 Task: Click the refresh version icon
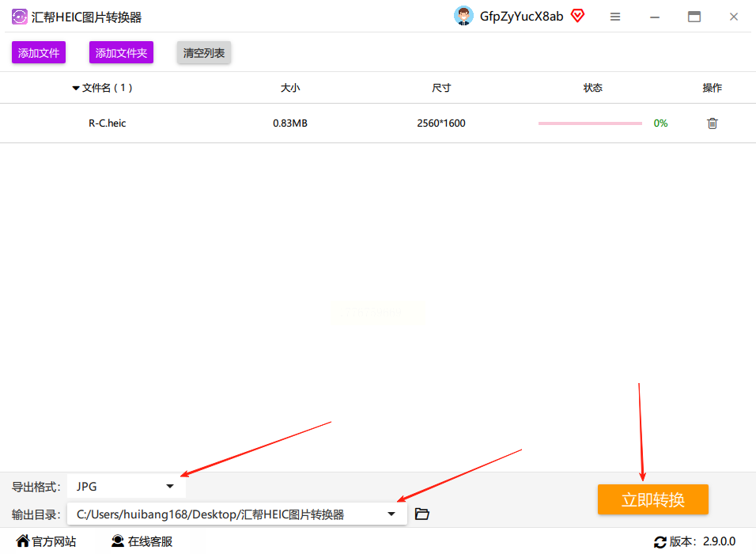[660, 542]
